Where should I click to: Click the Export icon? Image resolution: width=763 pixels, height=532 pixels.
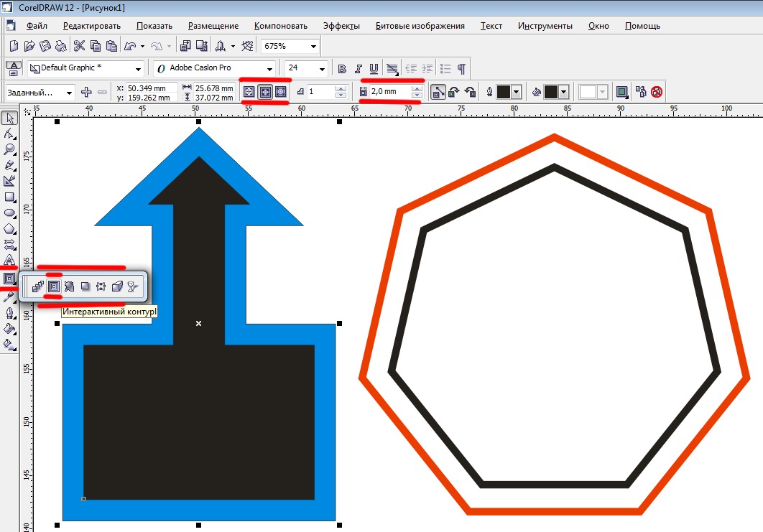(201, 46)
